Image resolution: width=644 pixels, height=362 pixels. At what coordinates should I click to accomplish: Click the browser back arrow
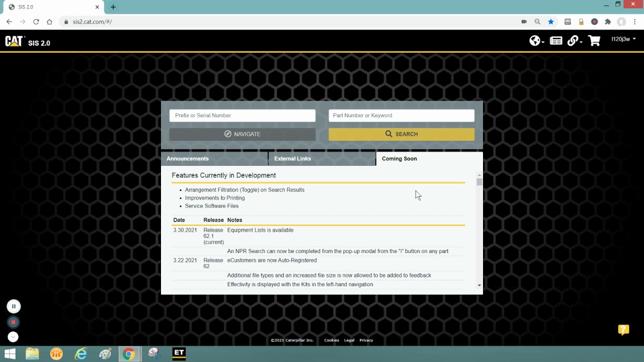click(x=9, y=22)
